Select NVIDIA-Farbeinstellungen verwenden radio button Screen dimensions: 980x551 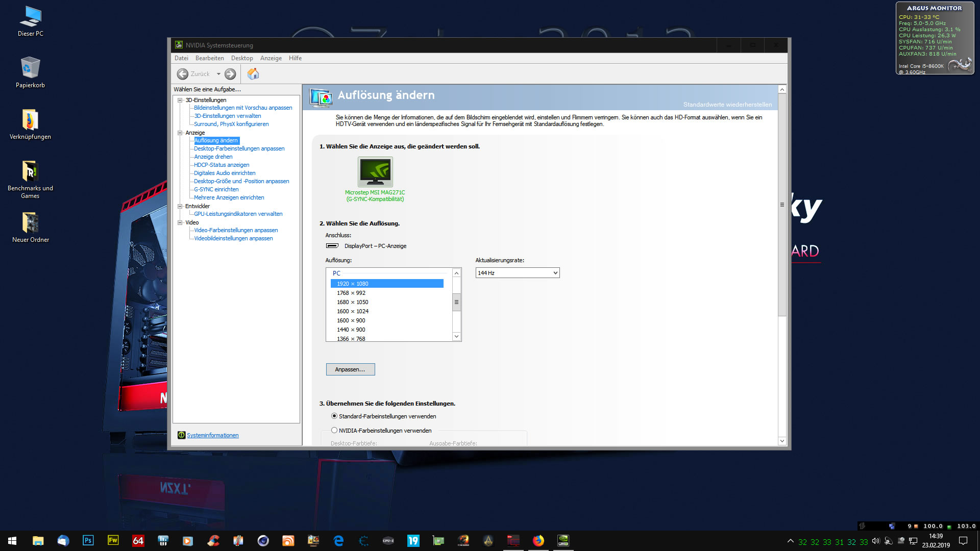(334, 431)
